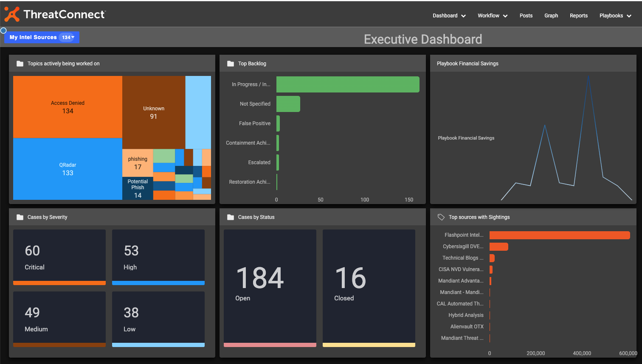Click folder icon beside Cases by Status
The width and height of the screenshot is (642, 364).
(x=231, y=217)
